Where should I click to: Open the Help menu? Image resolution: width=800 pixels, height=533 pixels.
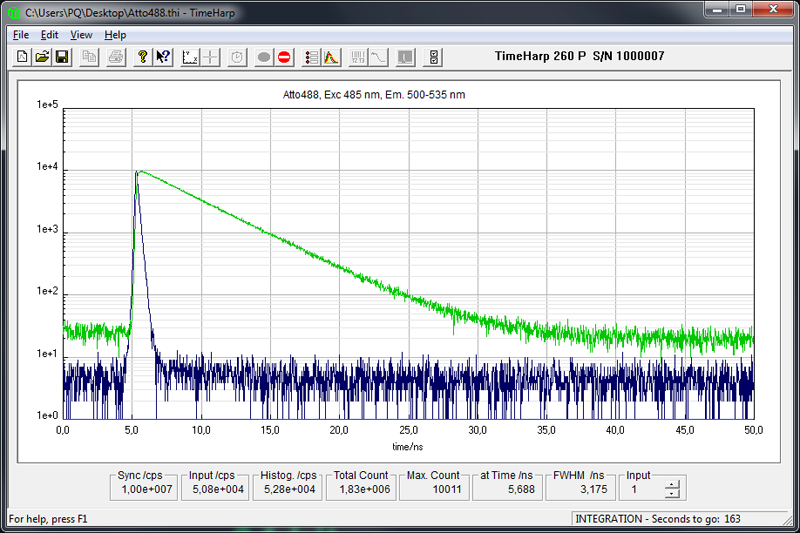[x=115, y=35]
